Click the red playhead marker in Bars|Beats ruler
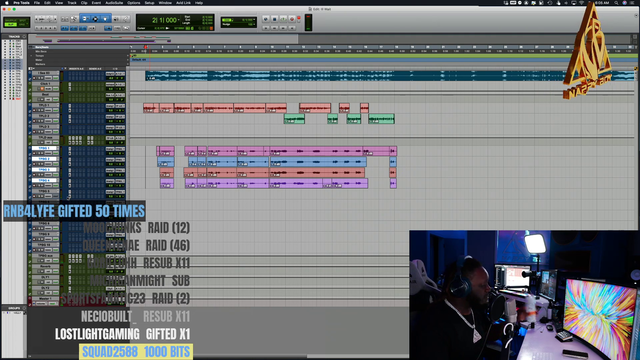The width and height of the screenshot is (640, 360). coord(146,47)
